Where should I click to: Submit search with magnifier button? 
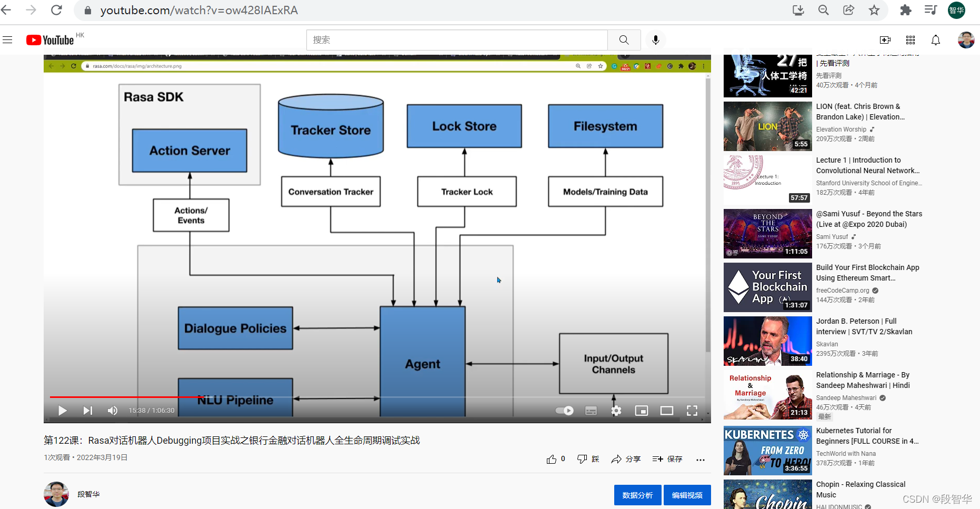(x=624, y=40)
